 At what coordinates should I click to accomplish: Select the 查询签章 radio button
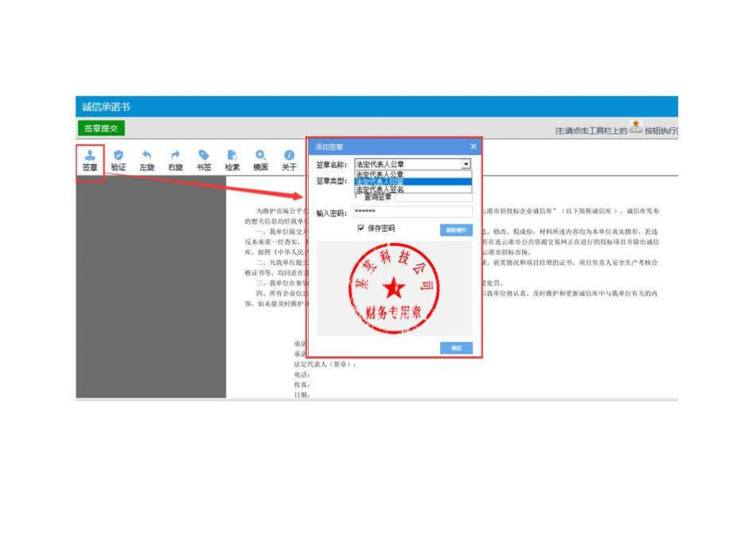pos(359,197)
